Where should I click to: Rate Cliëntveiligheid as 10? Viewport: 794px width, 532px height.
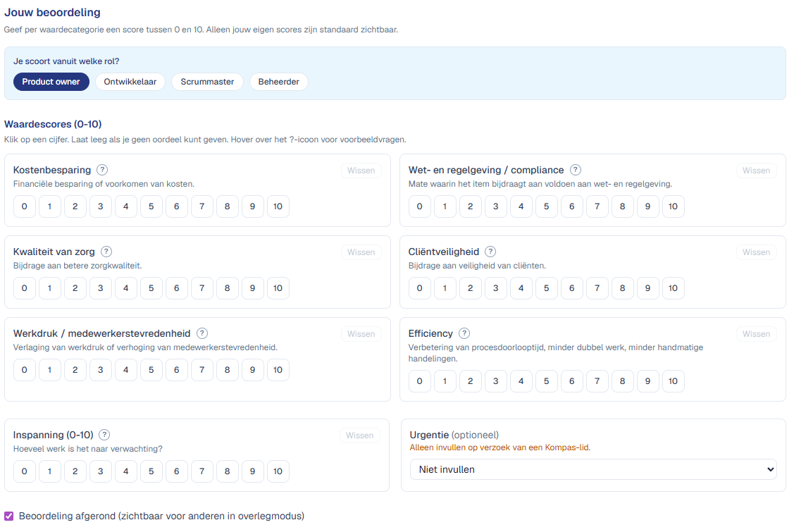click(x=673, y=287)
